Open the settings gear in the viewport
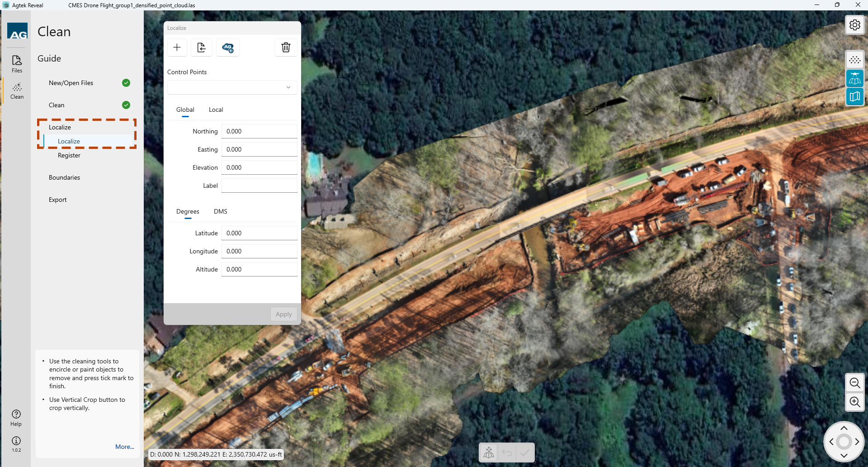 coord(854,25)
